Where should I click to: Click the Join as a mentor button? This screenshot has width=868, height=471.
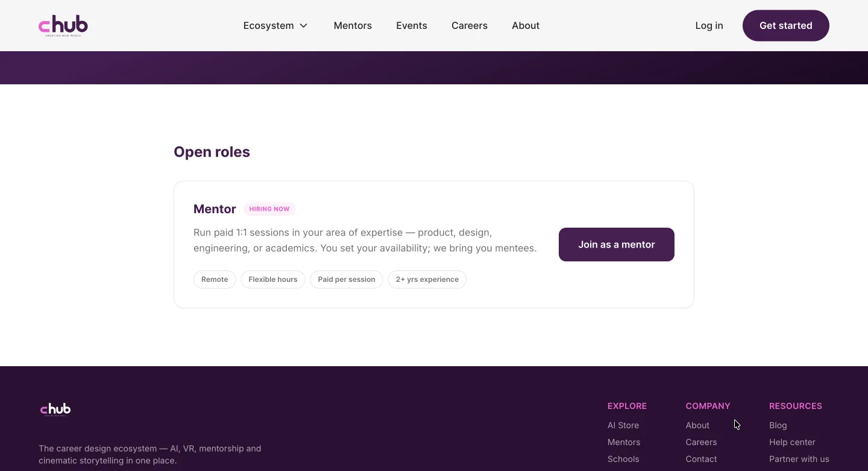point(617,245)
